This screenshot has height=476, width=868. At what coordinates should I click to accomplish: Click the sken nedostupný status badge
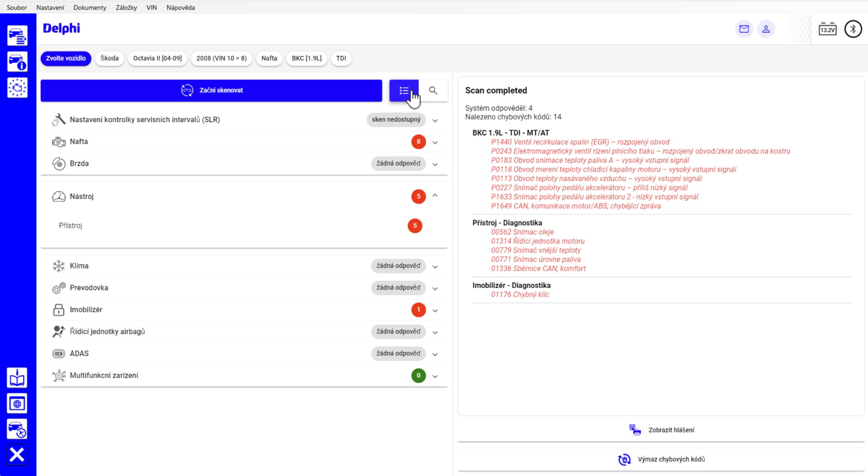click(x=396, y=119)
